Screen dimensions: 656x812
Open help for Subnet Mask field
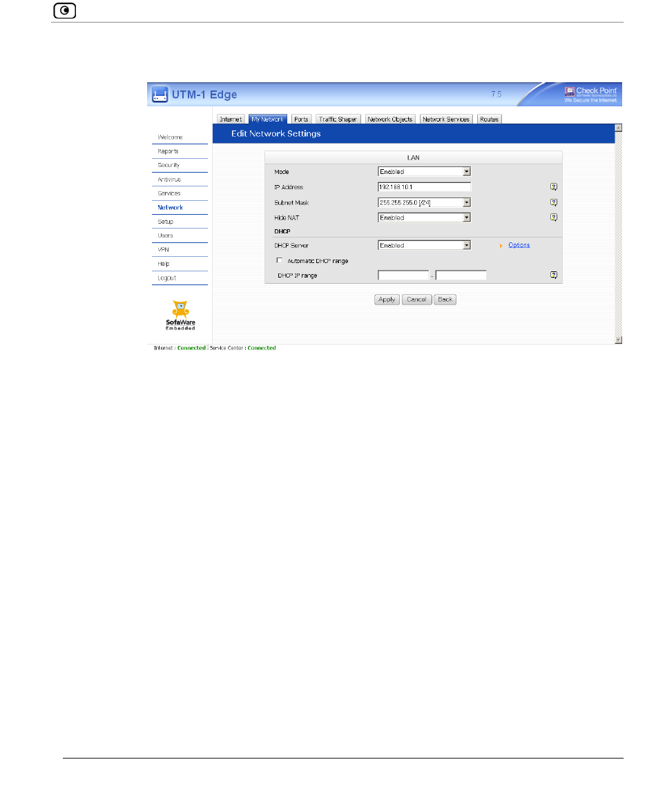tap(554, 202)
